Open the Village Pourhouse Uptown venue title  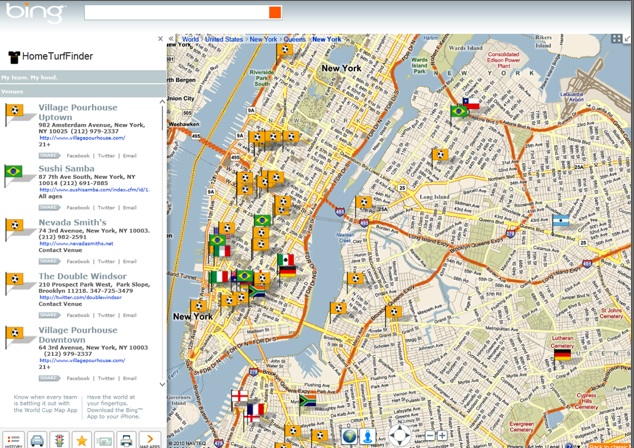tap(78, 112)
